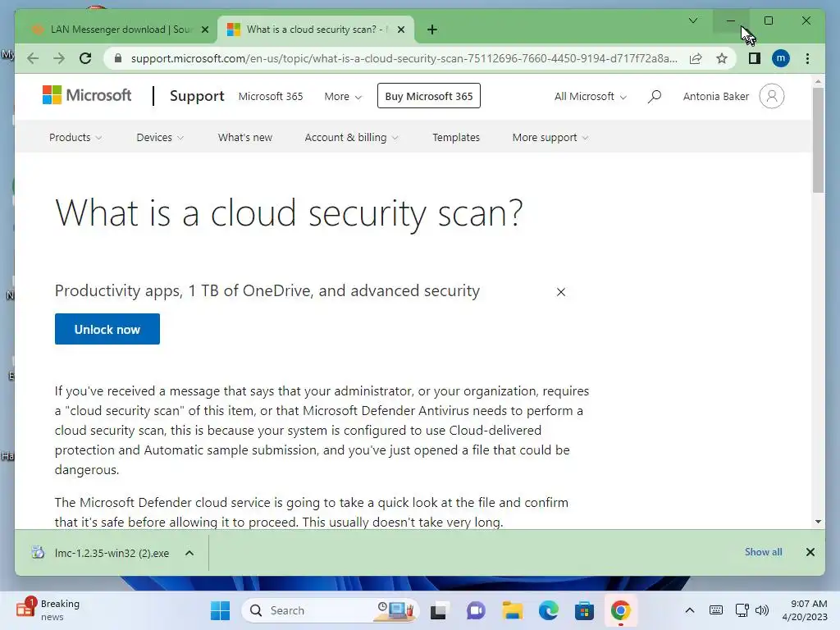840x630 pixels.
Task: Open Microsoft Store from taskbar
Action: 584,610
